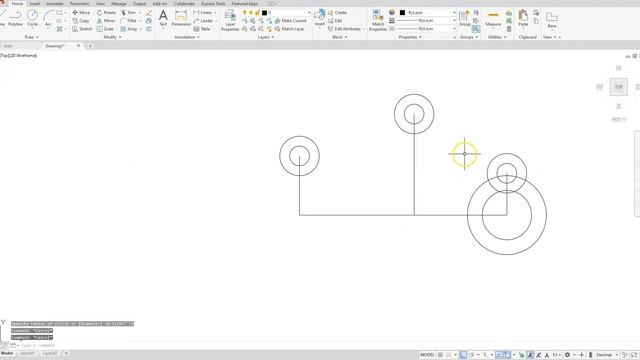Toggle the MODEL space button
The image size is (640, 360).
[427, 355]
